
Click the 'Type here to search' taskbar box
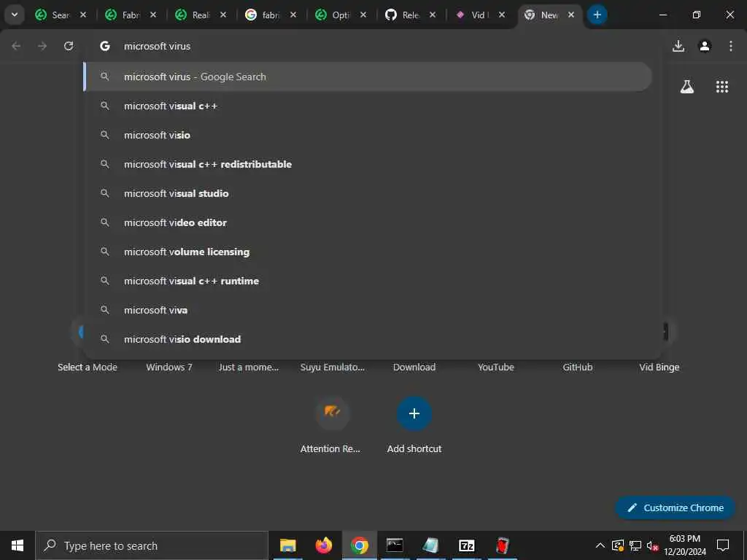pos(152,545)
